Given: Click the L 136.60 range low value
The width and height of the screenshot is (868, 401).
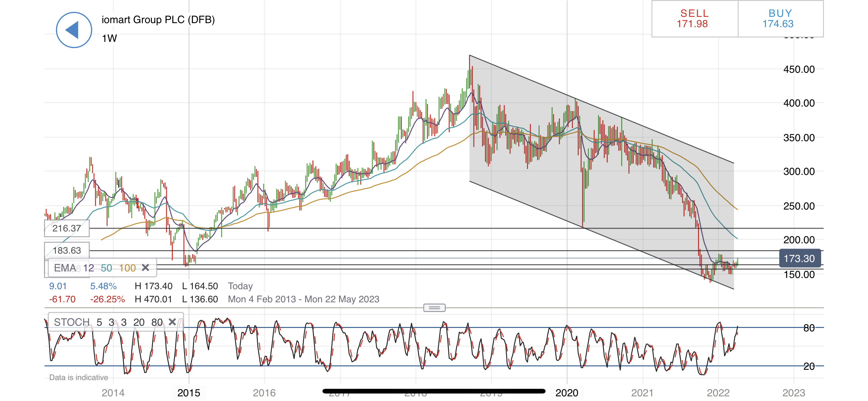Looking at the screenshot, I should pyautogui.click(x=200, y=299).
